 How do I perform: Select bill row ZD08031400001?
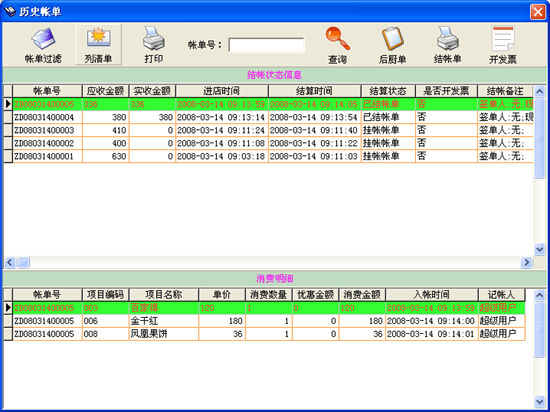pos(268,156)
